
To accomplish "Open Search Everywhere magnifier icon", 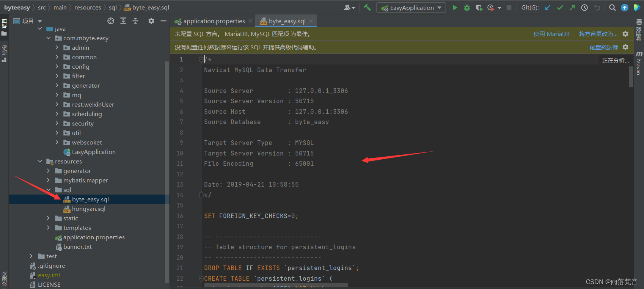I will click(612, 8).
